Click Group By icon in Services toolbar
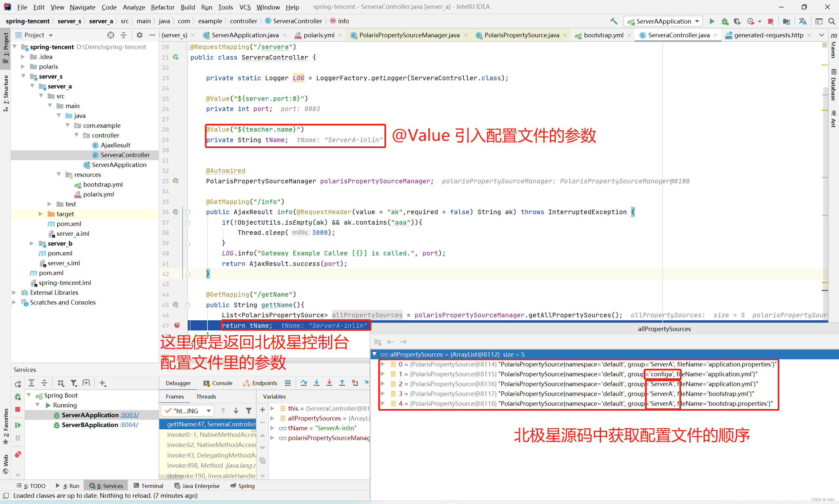This screenshot has width=839, height=504. (x=61, y=383)
